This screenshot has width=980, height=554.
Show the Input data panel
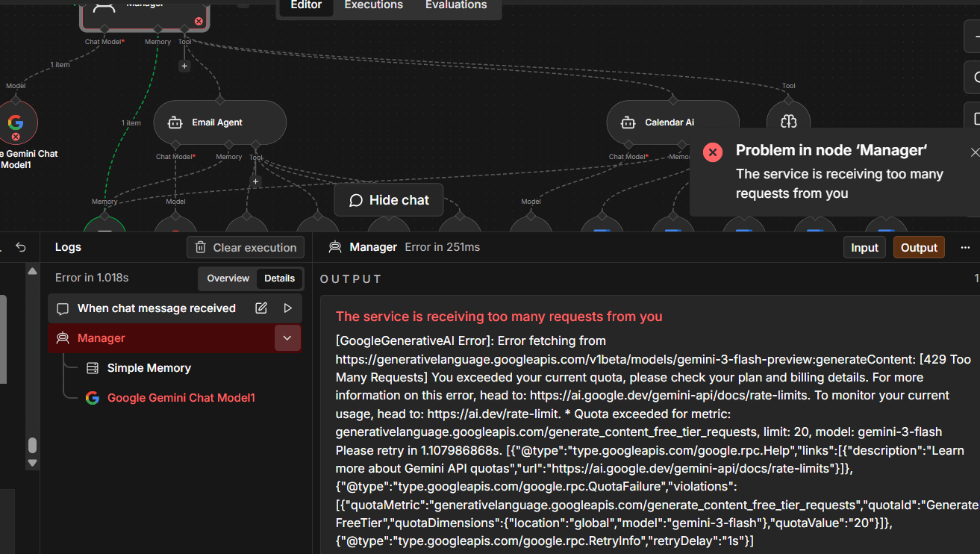tap(864, 248)
